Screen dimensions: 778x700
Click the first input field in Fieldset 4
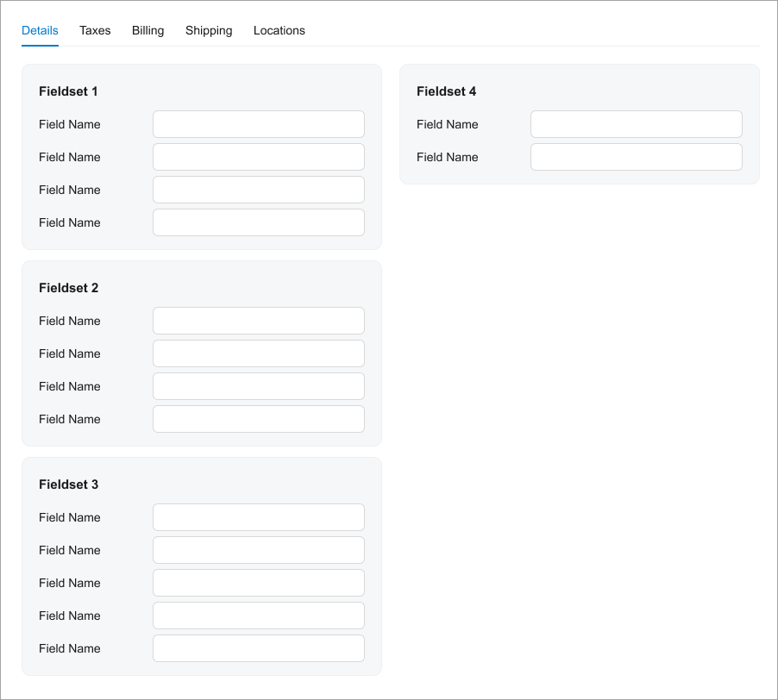click(x=636, y=124)
